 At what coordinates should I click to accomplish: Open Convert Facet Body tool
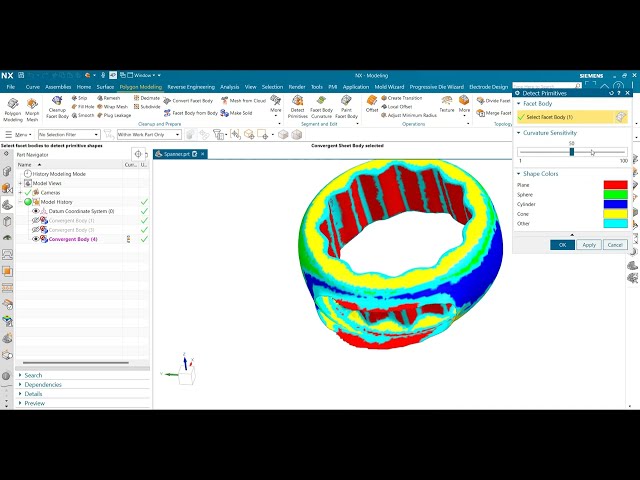coord(188,100)
